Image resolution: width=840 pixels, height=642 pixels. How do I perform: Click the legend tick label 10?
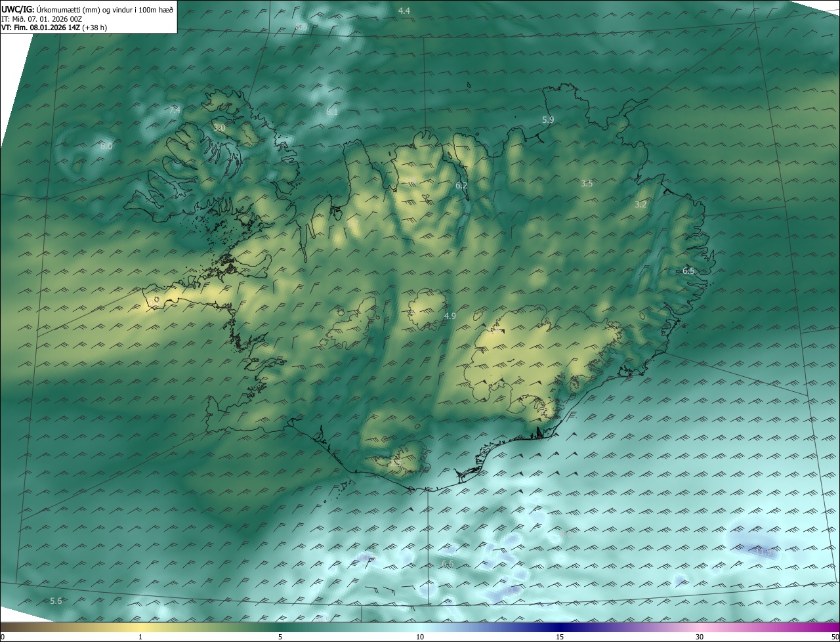[x=420, y=637]
